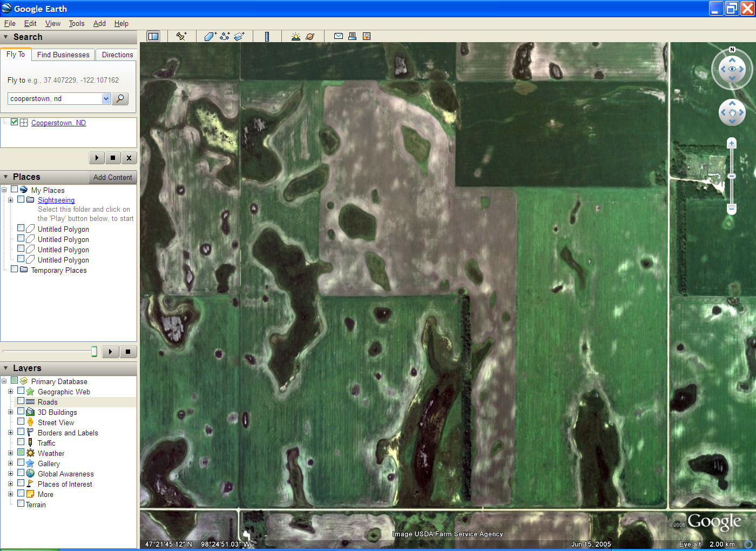This screenshot has width=756, height=551.
Task: Click the zoom slider handle on map
Action: [732, 176]
